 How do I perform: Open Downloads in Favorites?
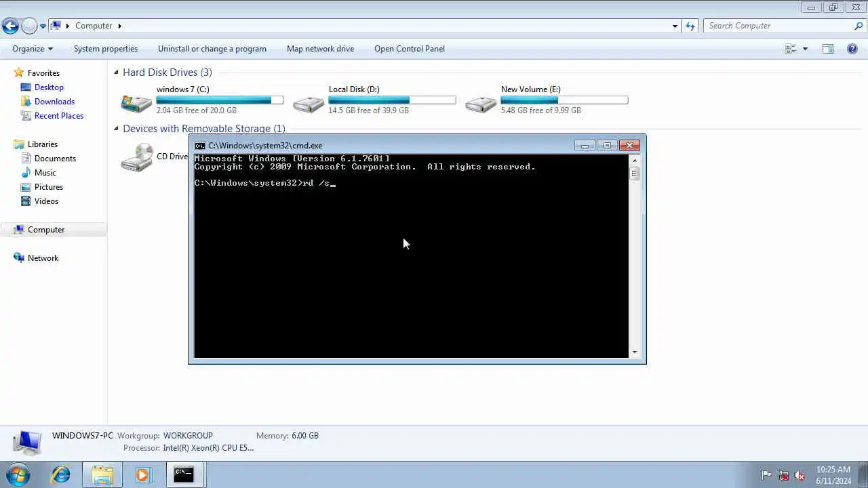(x=54, y=102)
